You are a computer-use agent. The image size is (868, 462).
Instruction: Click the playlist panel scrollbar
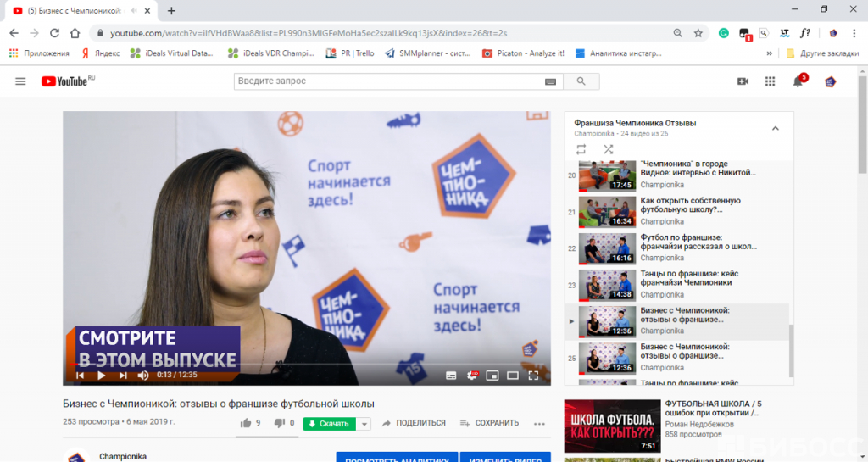point(791,351)
